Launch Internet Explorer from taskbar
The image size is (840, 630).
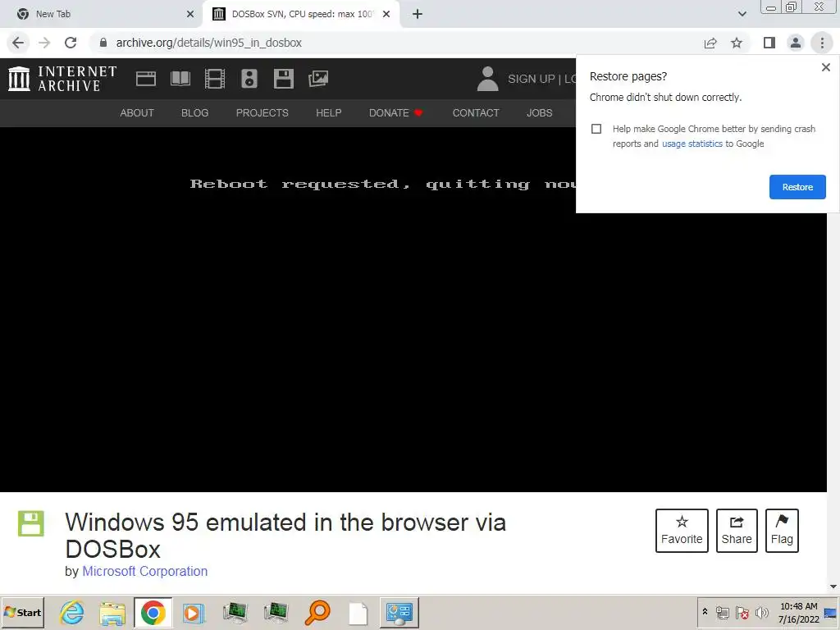tap(72, 612)
